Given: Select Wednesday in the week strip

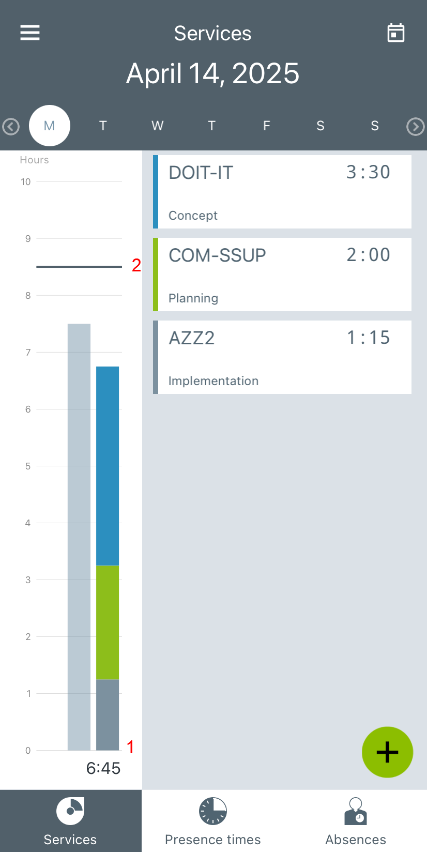Looking at the screenshot, I should click(x=158, y=126).
